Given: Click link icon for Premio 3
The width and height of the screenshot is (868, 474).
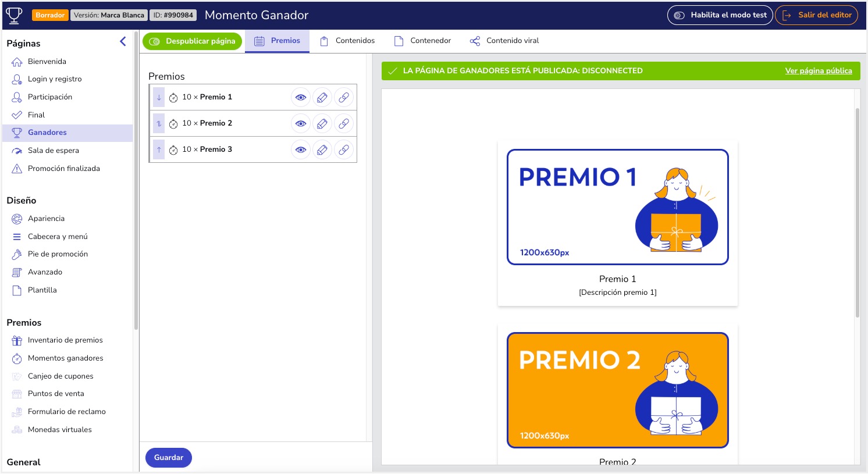Looking at the screenshot, I should [344, 150].
